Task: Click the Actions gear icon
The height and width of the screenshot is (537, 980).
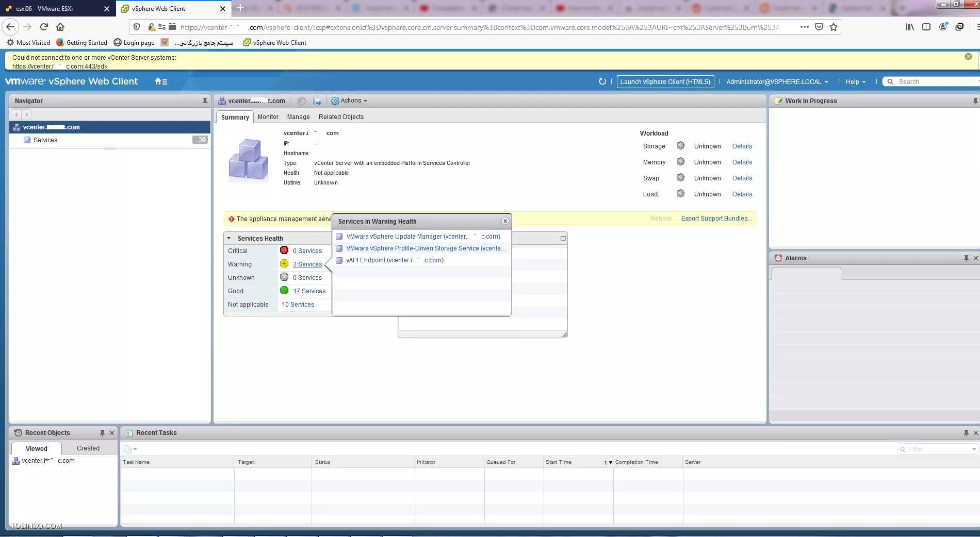Action: coord(335,101)
